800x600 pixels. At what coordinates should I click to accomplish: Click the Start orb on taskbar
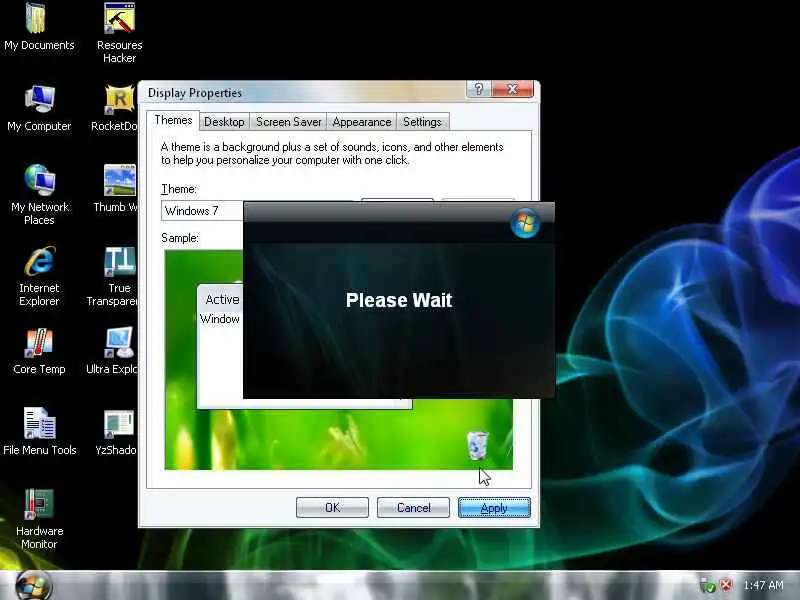coord(34,586)
